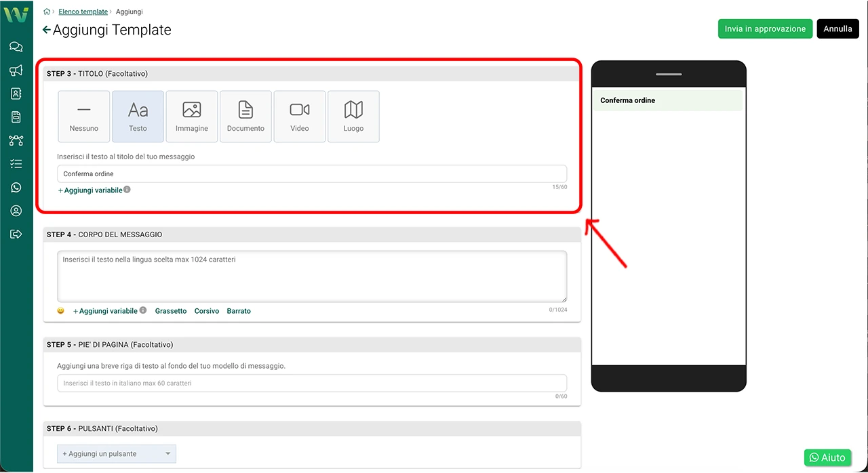The height and width of the screenshot is (473, 868).
Task: Open the chat conversations sidebar icon
Action: point(16,47)
